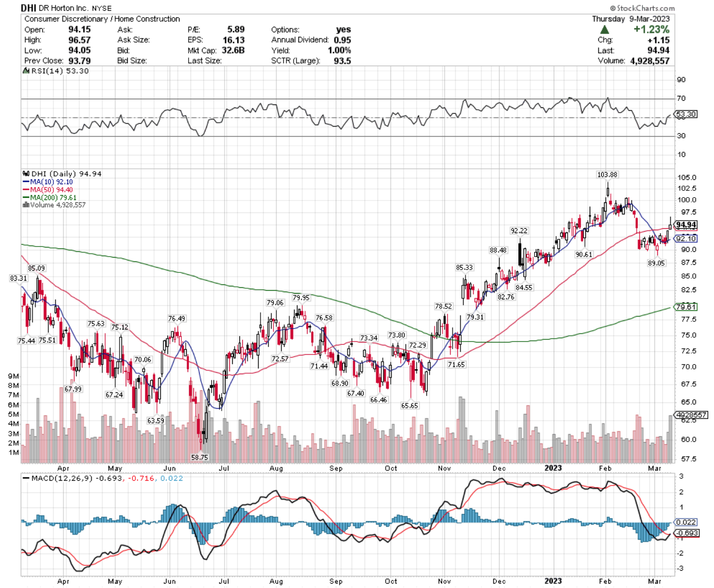The height and width of the screenshot is (588, 714).
Task: Click the Last price value 94.94 in header
Action: click(659, 50)
